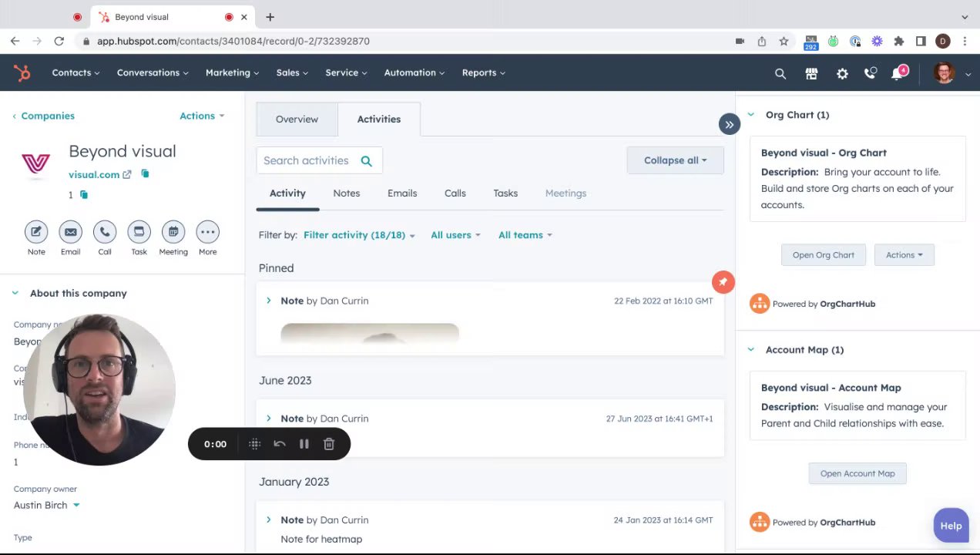Open the Collapse all dropdown

pyautogui.click(x=676, y=160)
